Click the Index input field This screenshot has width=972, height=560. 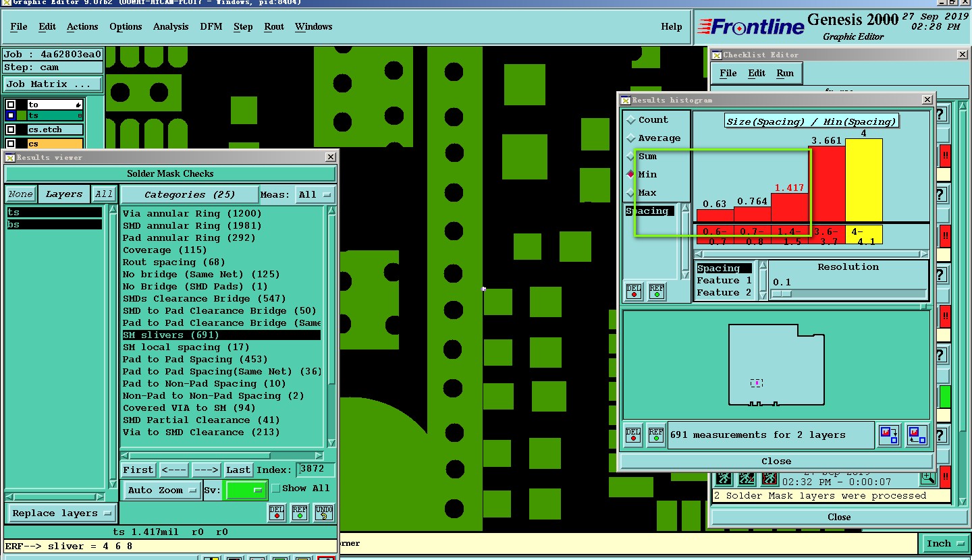point(317,469)
